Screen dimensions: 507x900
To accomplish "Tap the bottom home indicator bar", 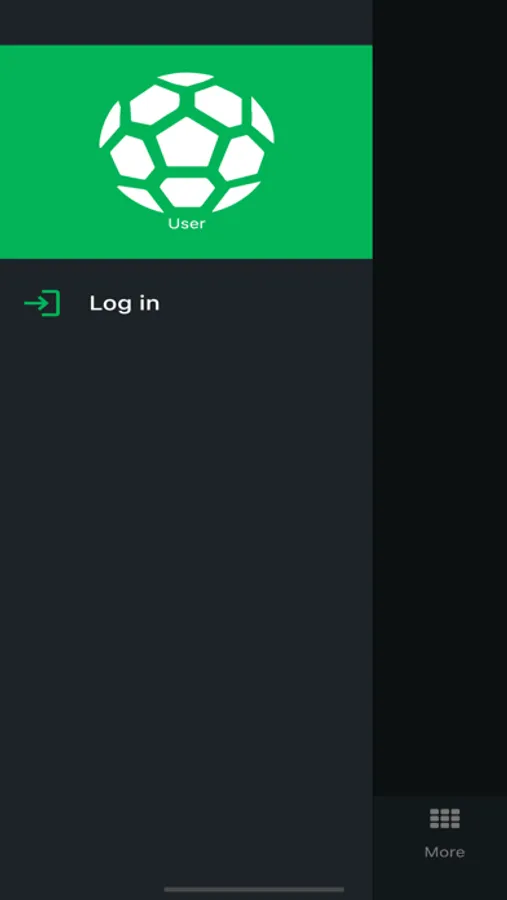I will [254, 890].
